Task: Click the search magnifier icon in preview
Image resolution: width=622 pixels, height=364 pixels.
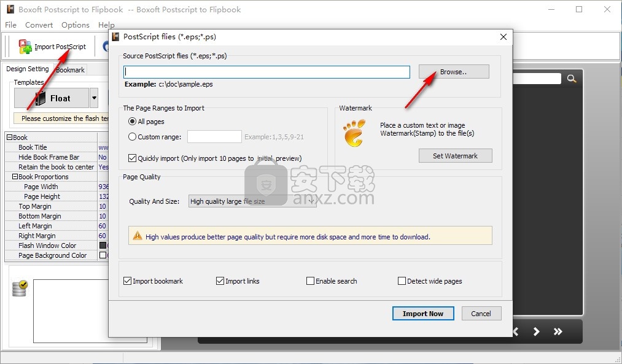Action: [x=571, y=79]
